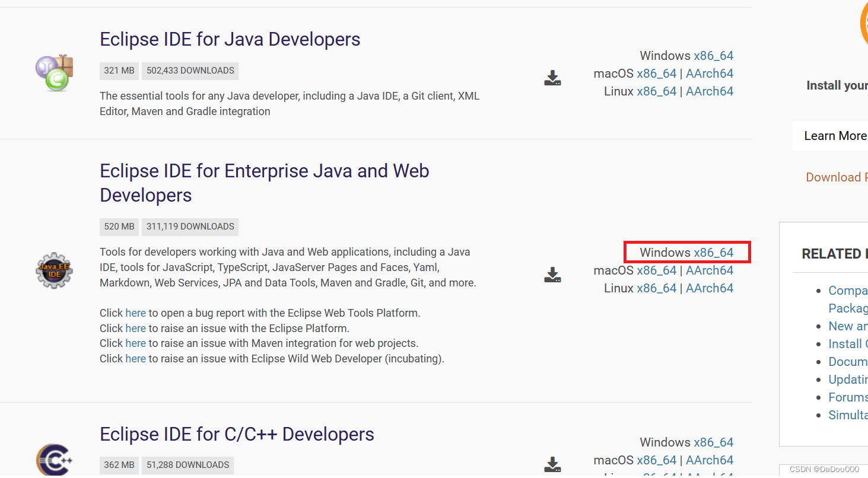Viewport: 868px width, 478px height.
Task: Click 'here' to report Web Tools Platform bug
Action: 135,313
